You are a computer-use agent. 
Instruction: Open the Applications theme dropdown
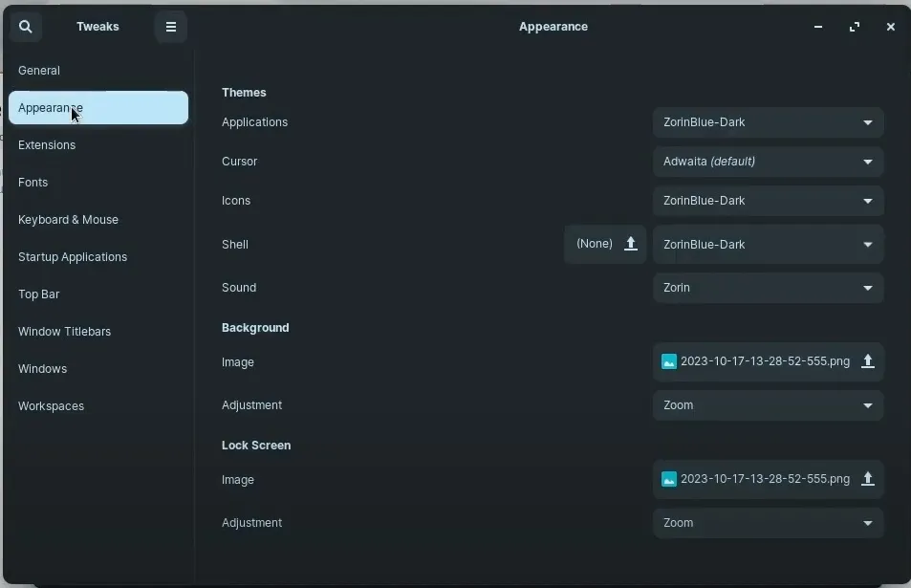(768, 122)
